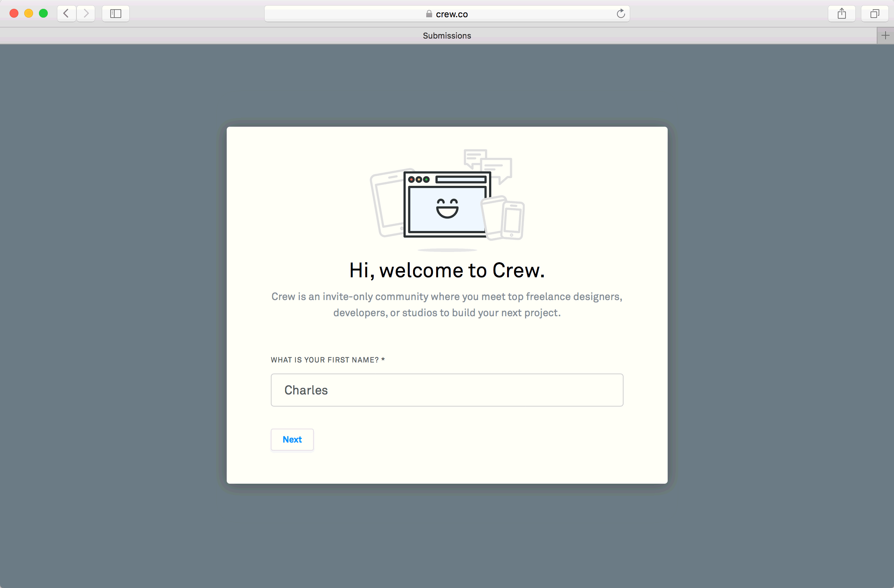The width and height of the screenshot is (894, 588).
Task: Click the 'Hi, welcome to Crew.' heading
Action: [446, 270]
